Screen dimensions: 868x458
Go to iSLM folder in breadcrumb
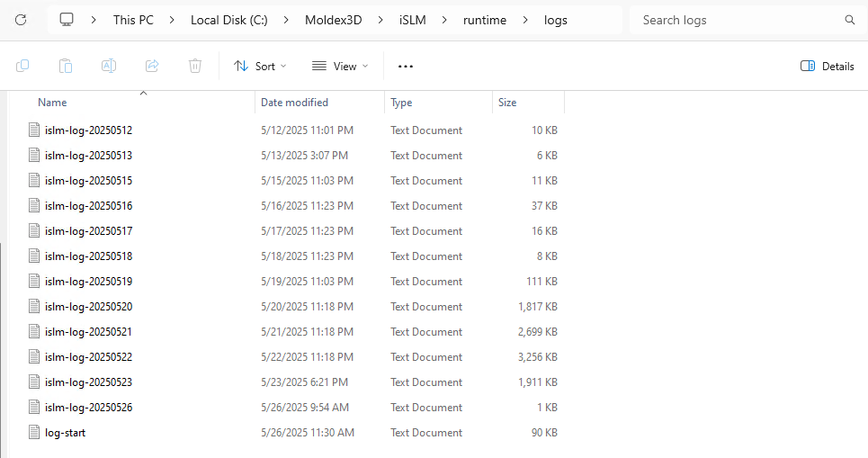[412, 20]
